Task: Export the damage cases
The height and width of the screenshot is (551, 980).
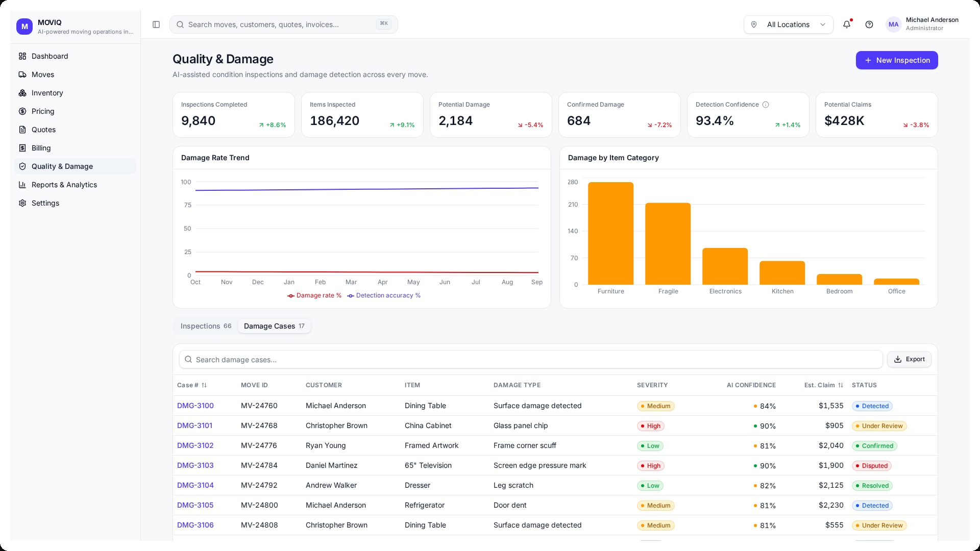Action: coord(909,359)
